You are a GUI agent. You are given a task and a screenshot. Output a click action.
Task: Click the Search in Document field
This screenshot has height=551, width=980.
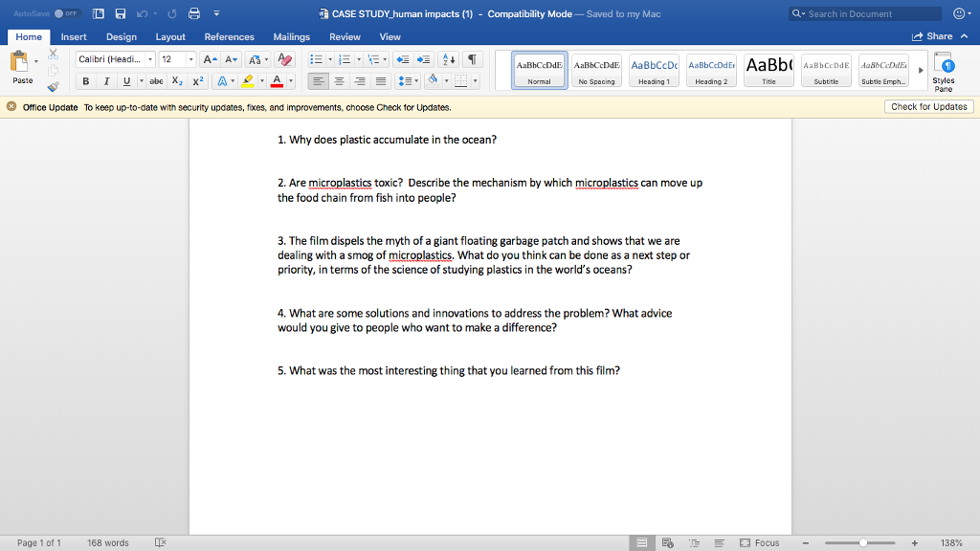point(865,13)
